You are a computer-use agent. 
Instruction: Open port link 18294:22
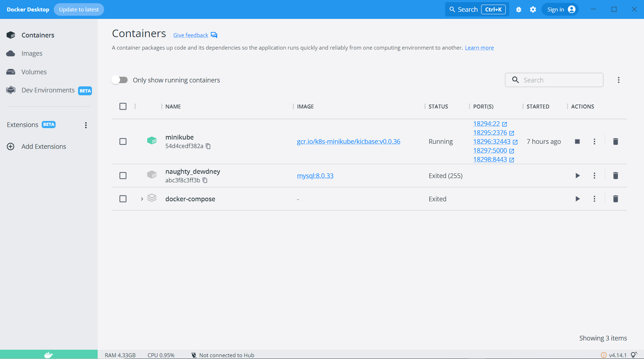coord(486,124)
